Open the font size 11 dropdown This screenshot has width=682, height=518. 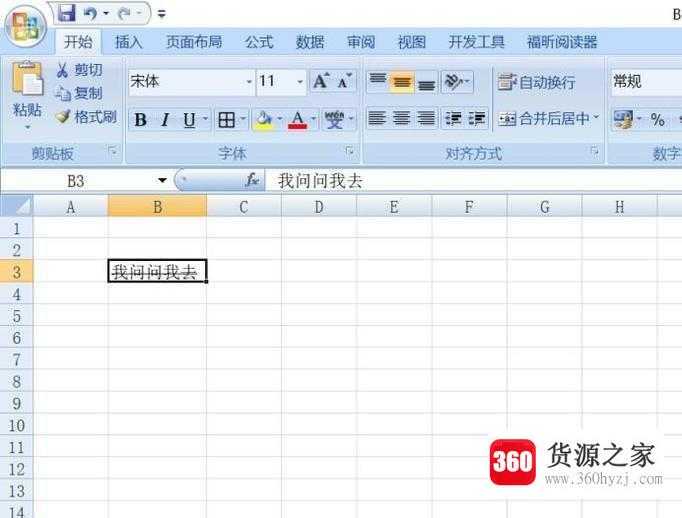point(300,81)
